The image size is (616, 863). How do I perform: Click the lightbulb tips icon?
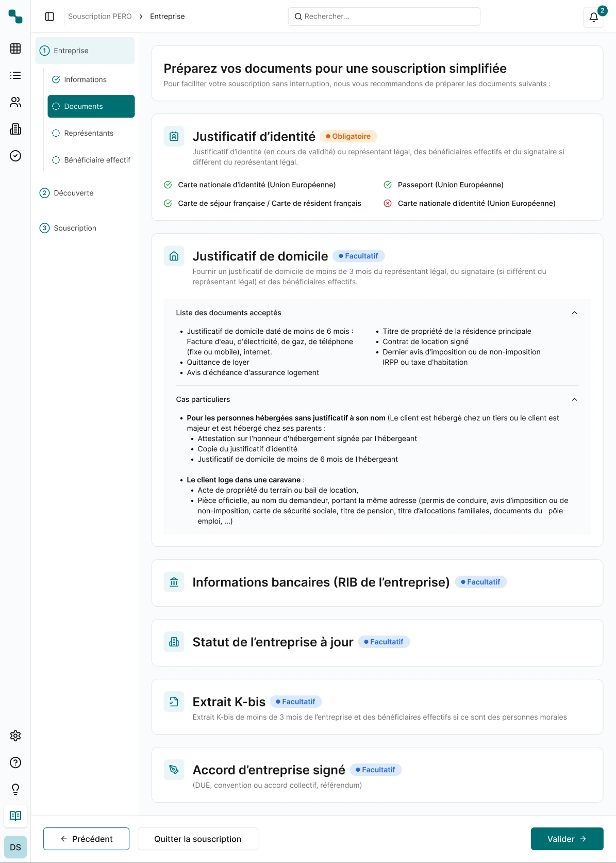coord(15,789)
